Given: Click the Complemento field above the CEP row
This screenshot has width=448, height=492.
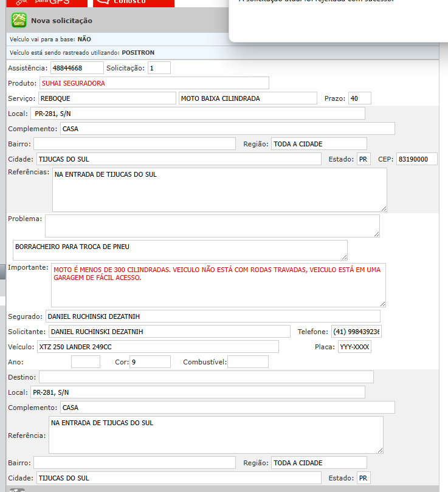Looking at the screenshot, I should [227, 129].
